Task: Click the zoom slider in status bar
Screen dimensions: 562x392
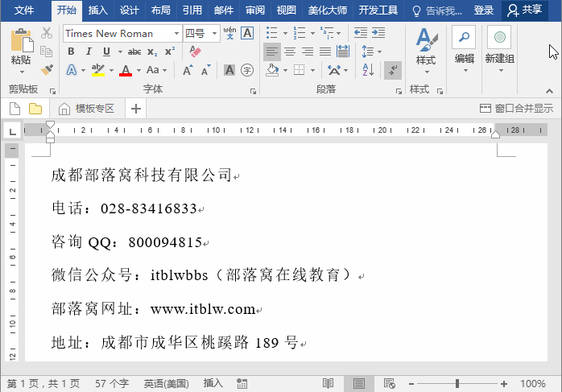Action: click(x=457, y=384)
